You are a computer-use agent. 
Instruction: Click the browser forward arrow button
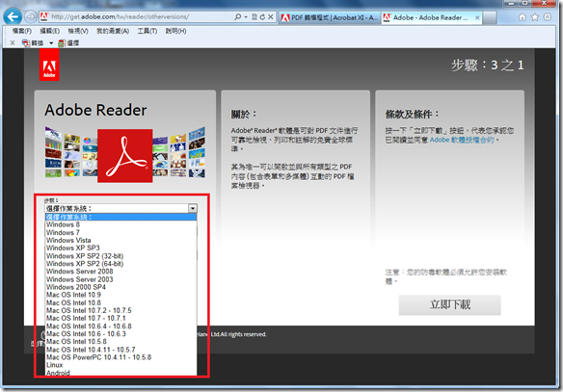(31, 17)
